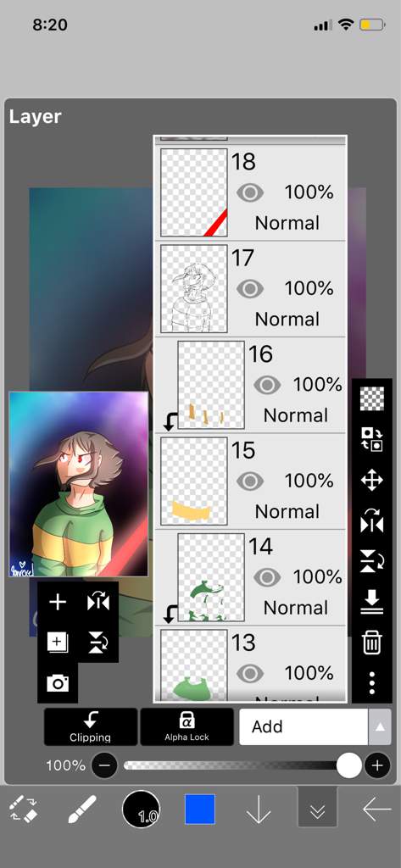Tap the duplicate layer icon
This screenshot has width=401, height=868.
58,643
